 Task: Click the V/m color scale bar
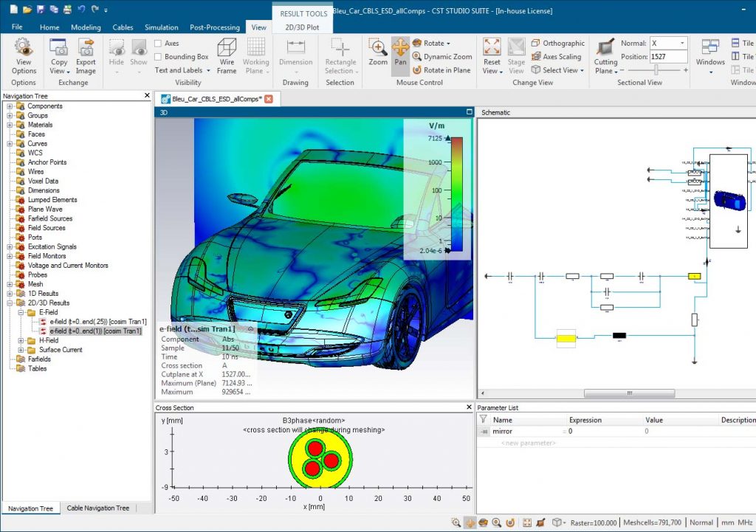click(456, 194)
